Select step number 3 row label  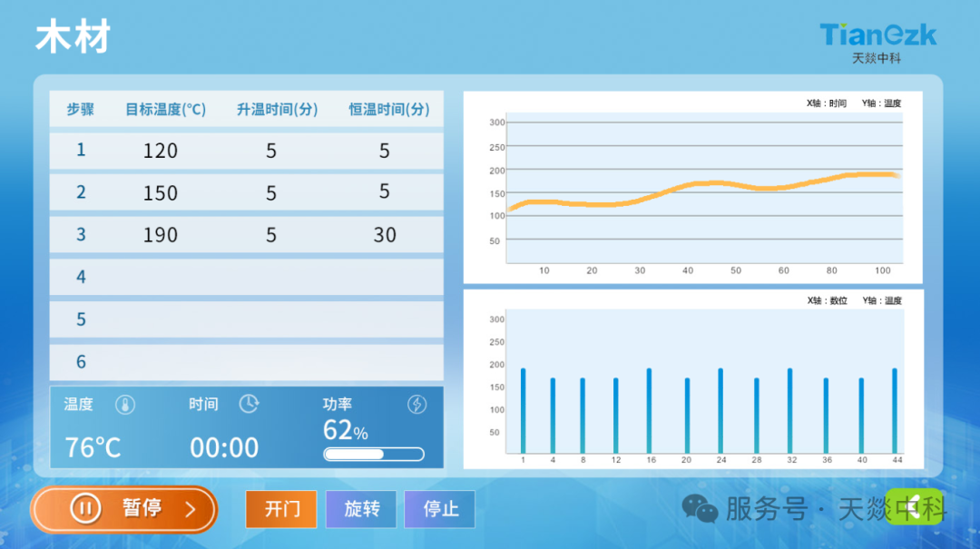click(x=81, y=234)
